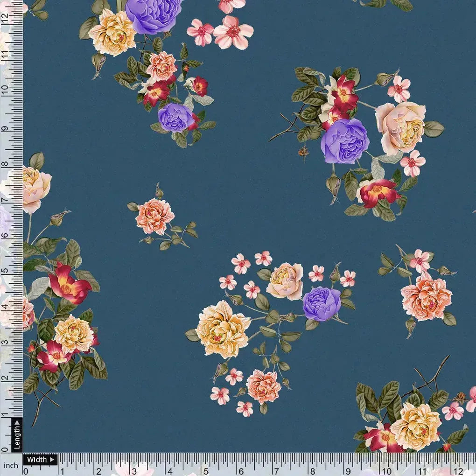Viewport: 476px width, 476px height.
Task: Select the yellow rose in the bottom-right bouquet
Action: tap(416, 426)
